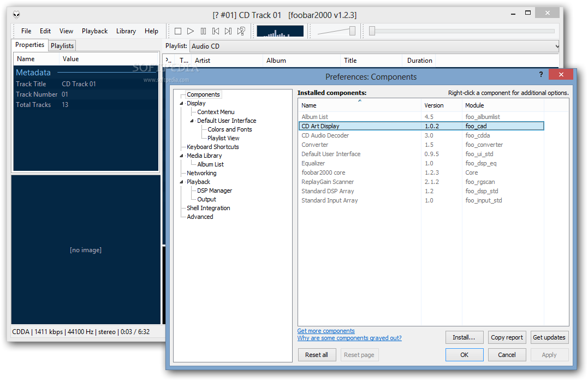Viewport: 588px width, 381px height.
Task: Select the Converter component row
Action: point(421,145)
